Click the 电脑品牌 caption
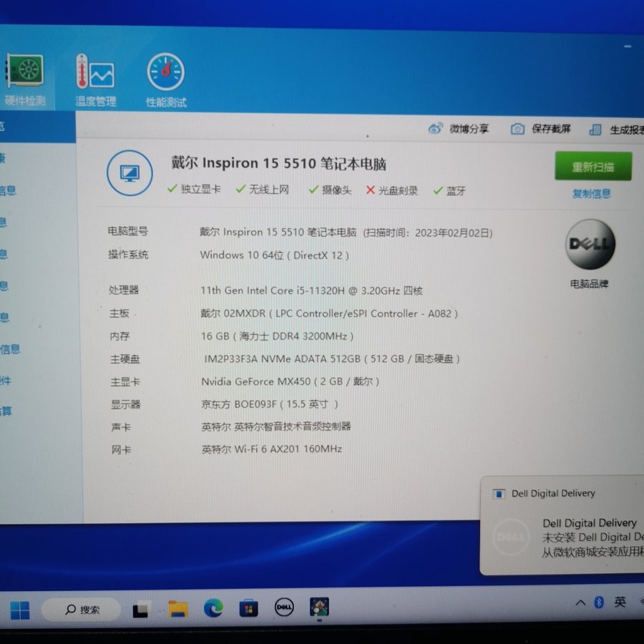Viewport: 644px width, 644px height. pos(589,284)
